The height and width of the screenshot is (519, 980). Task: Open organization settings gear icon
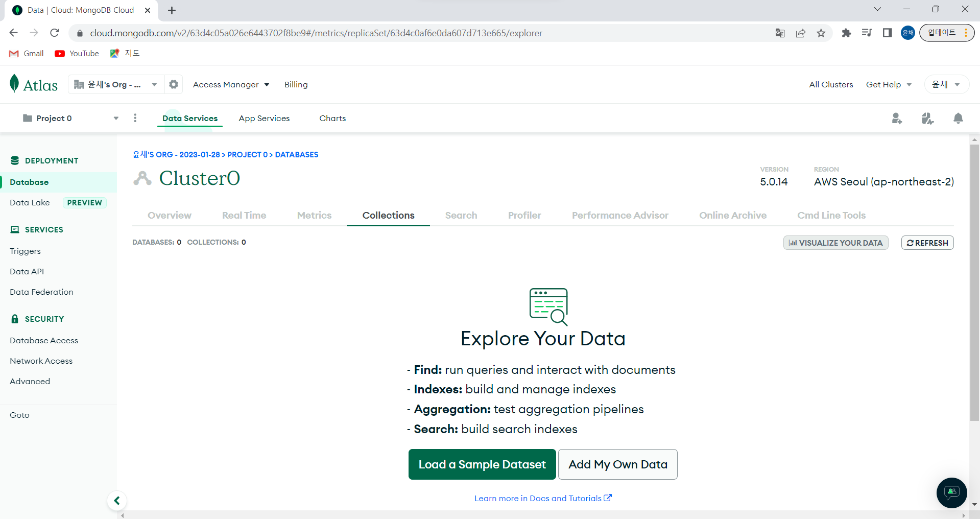tap(174, 84)
